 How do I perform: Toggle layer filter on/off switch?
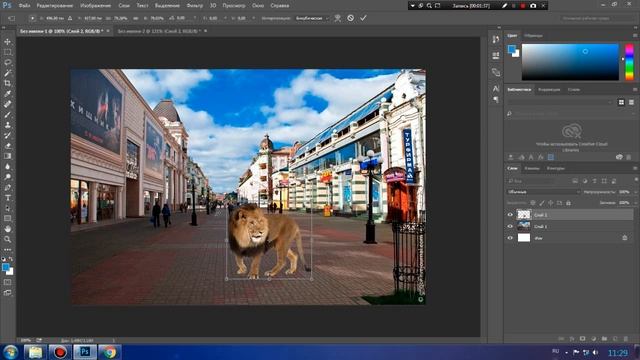636,180
